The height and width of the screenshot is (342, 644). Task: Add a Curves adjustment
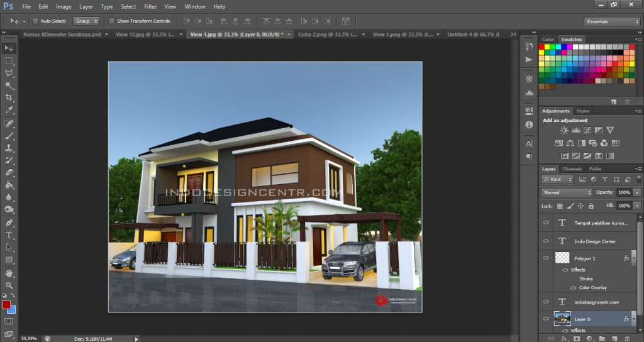pos(587,130)
